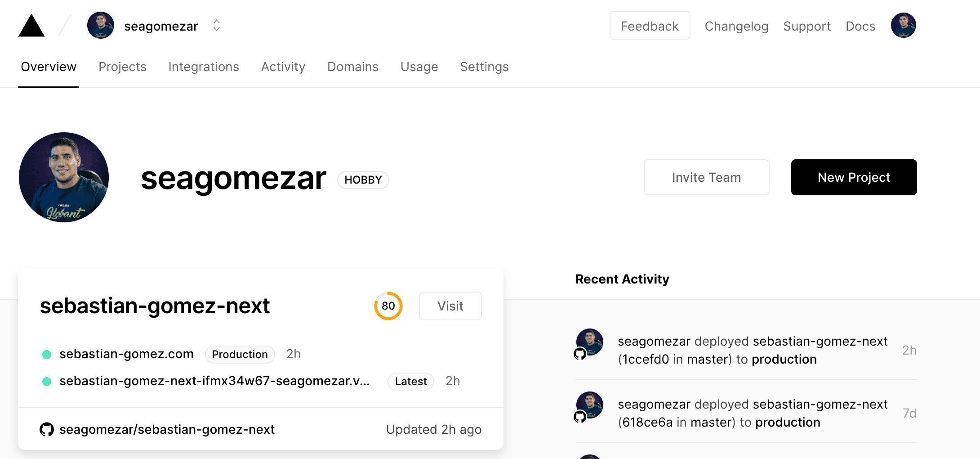Visit the sebastian-gomez-next project site
Viewport: 980px width, 459px height.
click(x=450, y=306)
